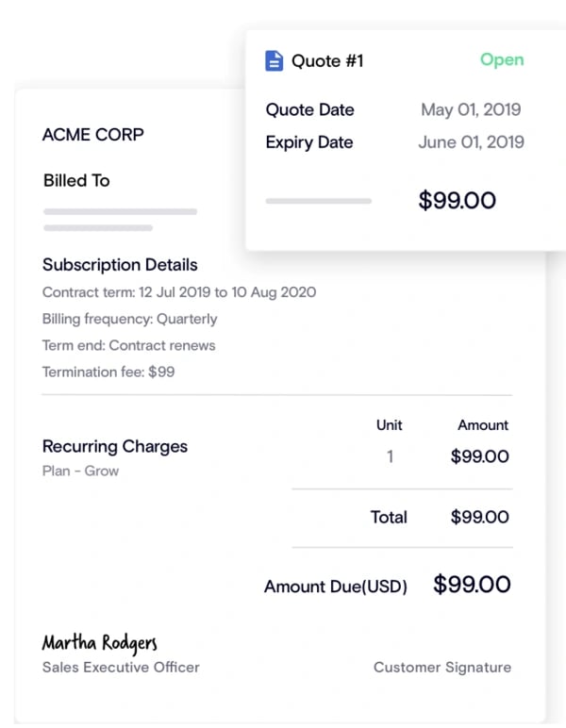Viewport: 566px width, 728px height.
Task: Select the Quote #1 title
Action: (327, 61)
